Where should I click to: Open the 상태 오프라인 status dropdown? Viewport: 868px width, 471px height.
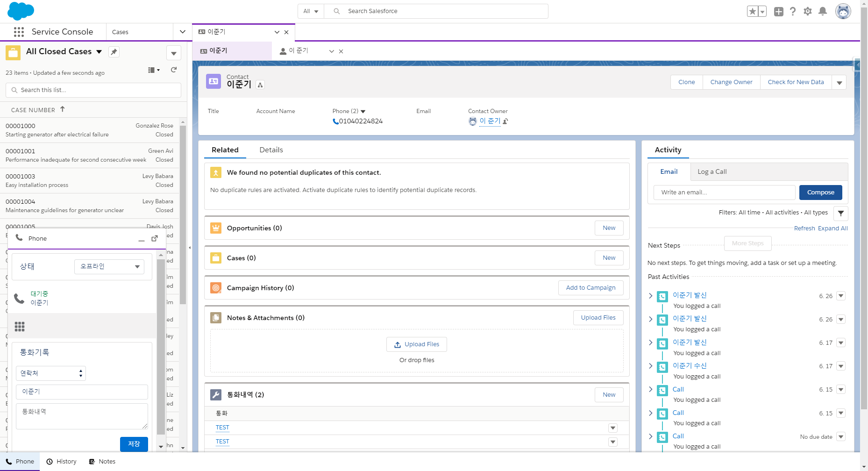click(x=109, y=267)
